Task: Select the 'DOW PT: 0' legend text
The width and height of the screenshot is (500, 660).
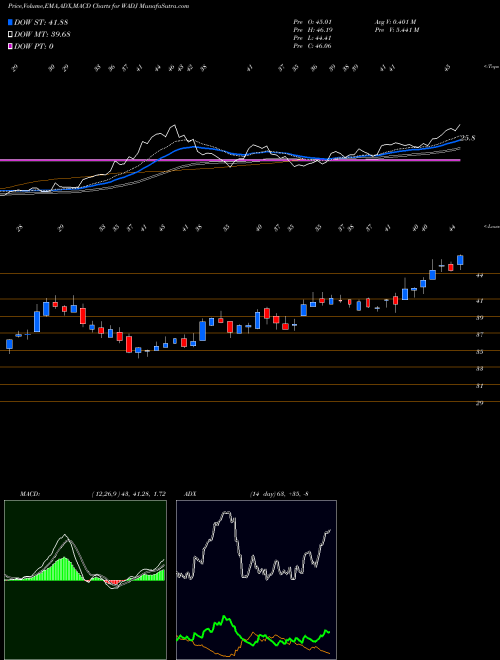Action: coord(34,46)
